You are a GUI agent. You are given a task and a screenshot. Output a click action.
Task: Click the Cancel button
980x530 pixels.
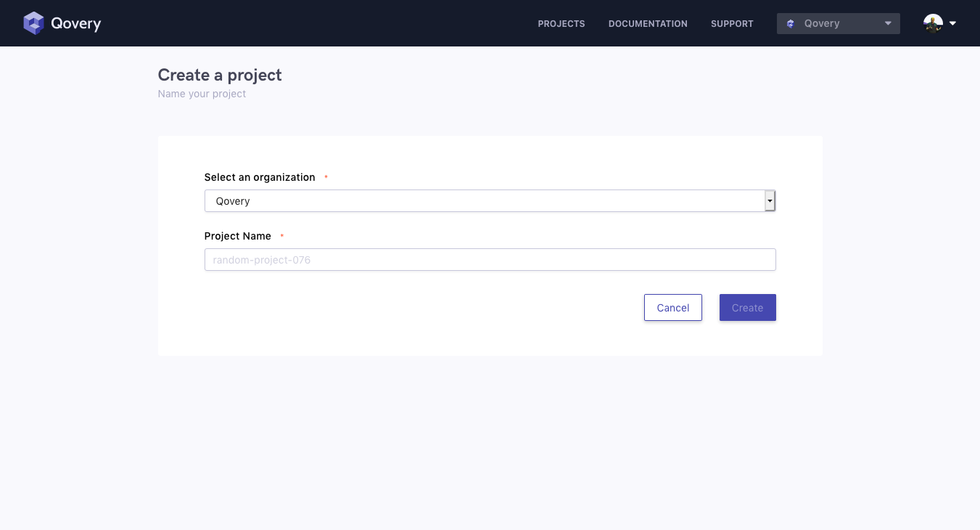pyautogui.click(x=673, y=308)
